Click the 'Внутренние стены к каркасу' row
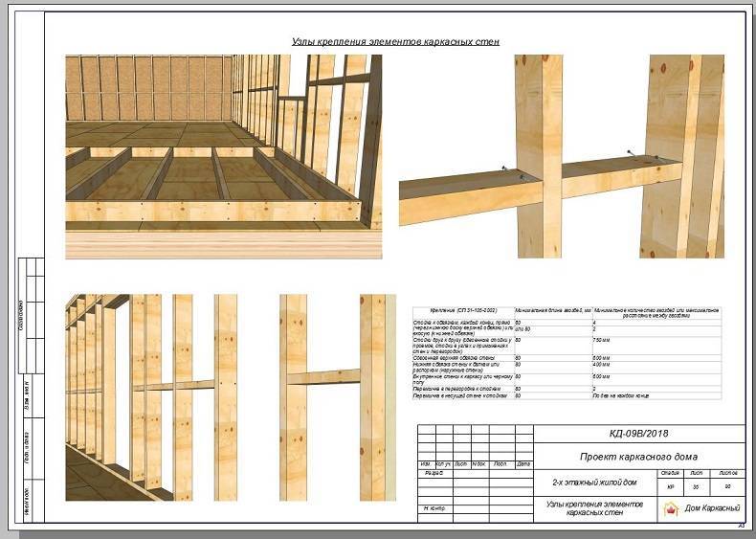The image size is (756, 539). pos(567,379)
